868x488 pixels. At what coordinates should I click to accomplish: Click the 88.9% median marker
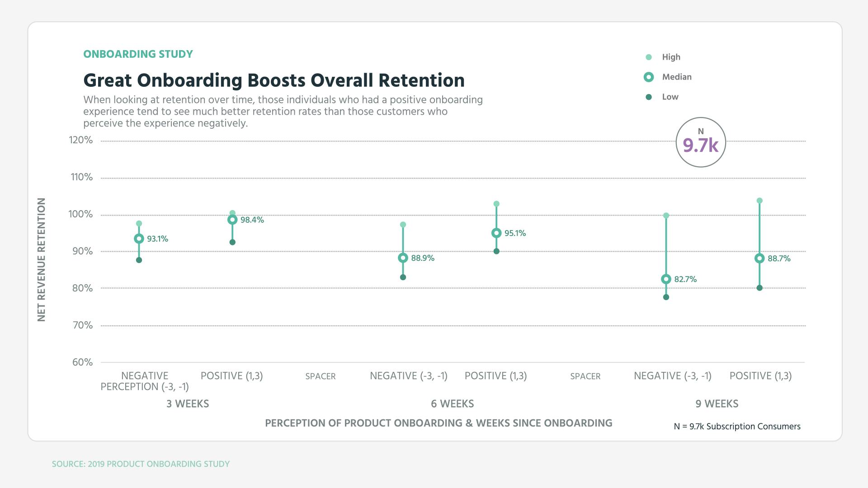(403, 258)
